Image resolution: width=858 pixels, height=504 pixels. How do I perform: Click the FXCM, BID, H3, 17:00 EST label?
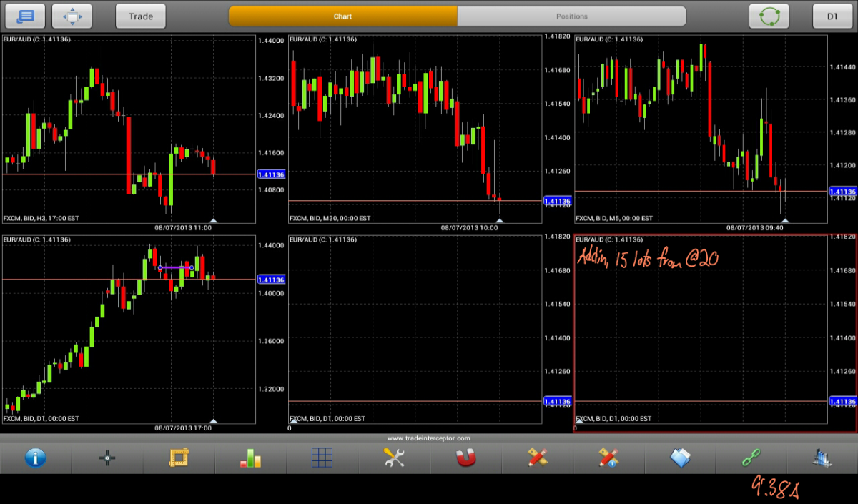pos(41,218)
